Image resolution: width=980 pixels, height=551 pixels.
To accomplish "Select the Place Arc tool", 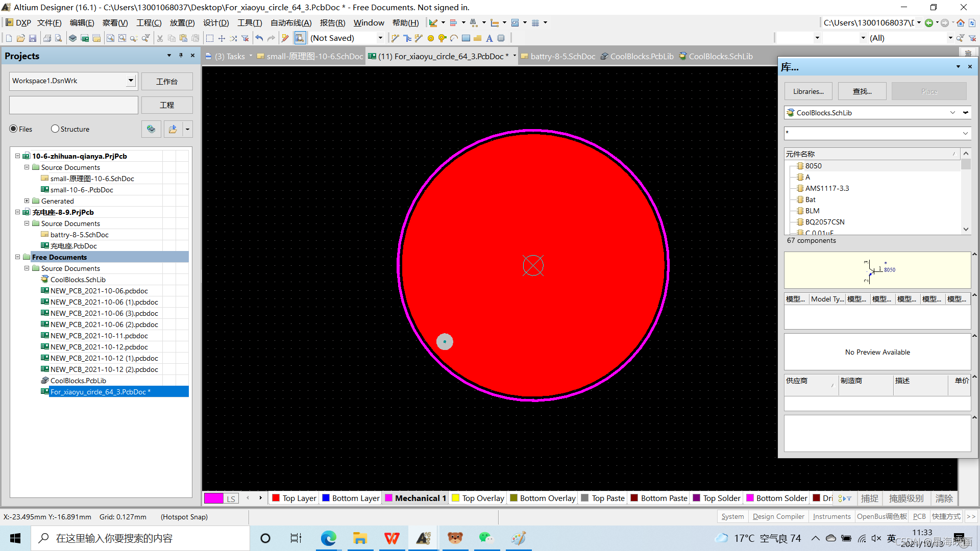I will (454, 38).
